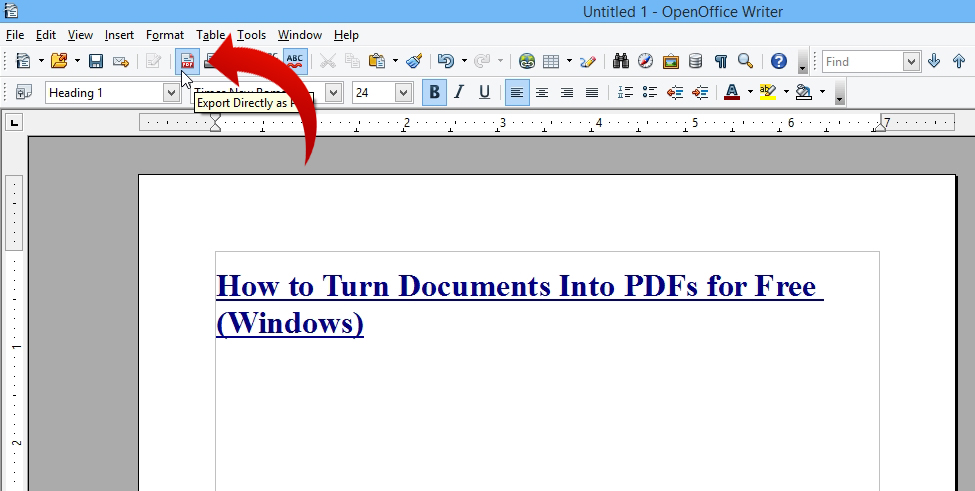Click the Cut scissors icon

tap(327, 61)
